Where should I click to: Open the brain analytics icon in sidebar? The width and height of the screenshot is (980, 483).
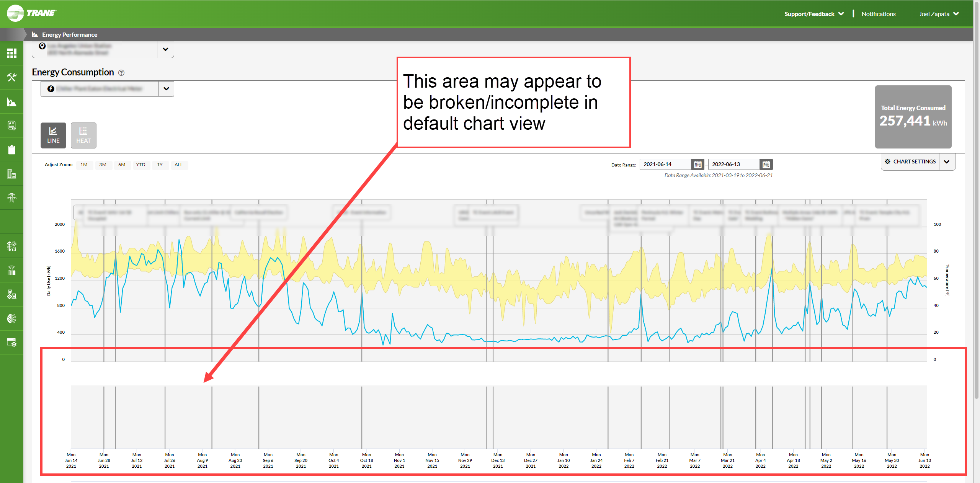[11, 318]
